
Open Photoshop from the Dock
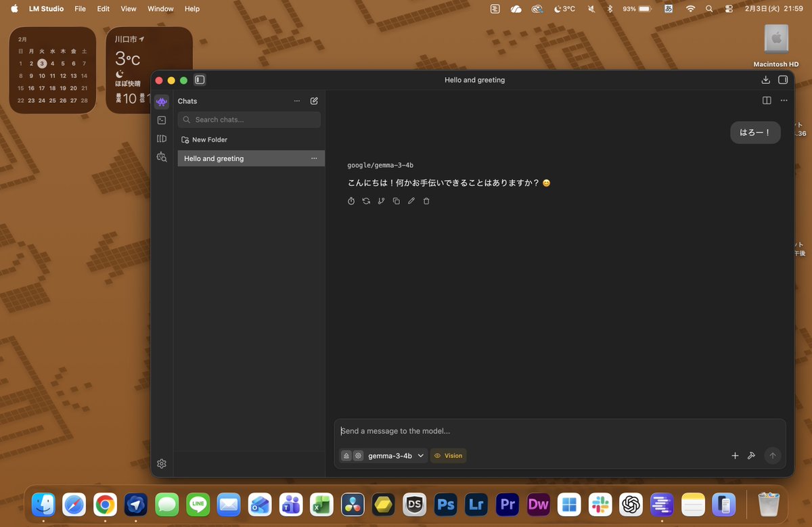click(446, 504)
